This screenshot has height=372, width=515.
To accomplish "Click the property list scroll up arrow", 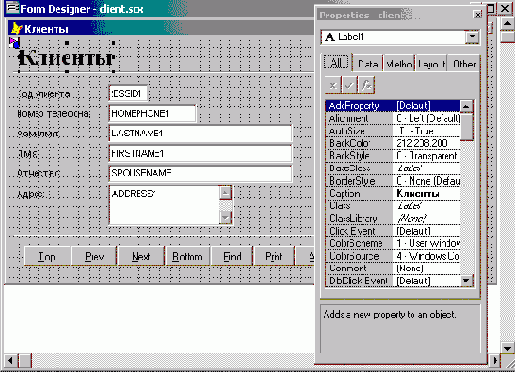I will 466,106.
